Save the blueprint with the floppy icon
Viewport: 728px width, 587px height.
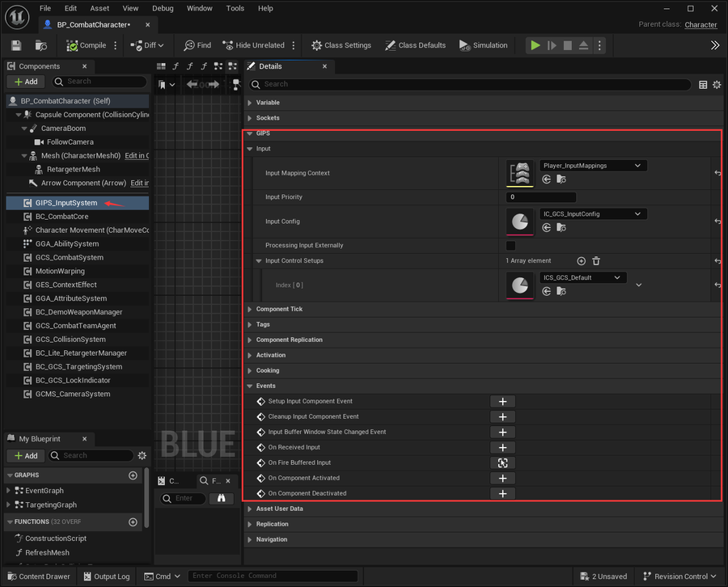(x=16, y=45)
